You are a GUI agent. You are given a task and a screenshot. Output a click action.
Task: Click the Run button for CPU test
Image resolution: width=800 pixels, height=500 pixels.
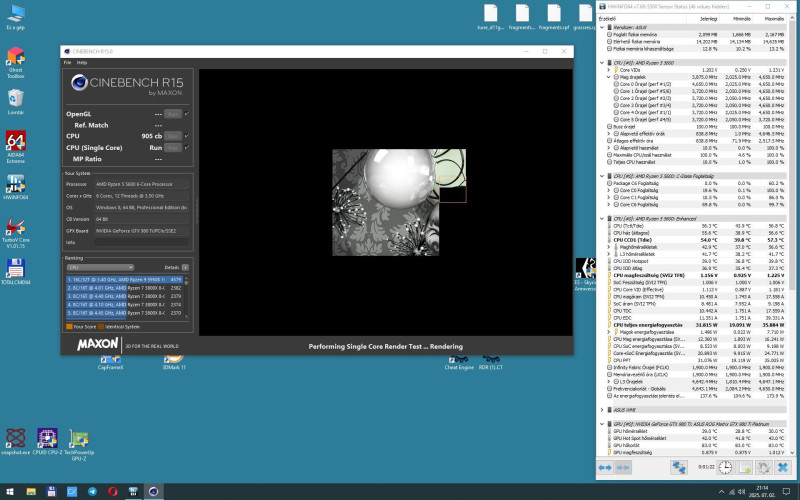pyautogui.click(x=172, y=136)
